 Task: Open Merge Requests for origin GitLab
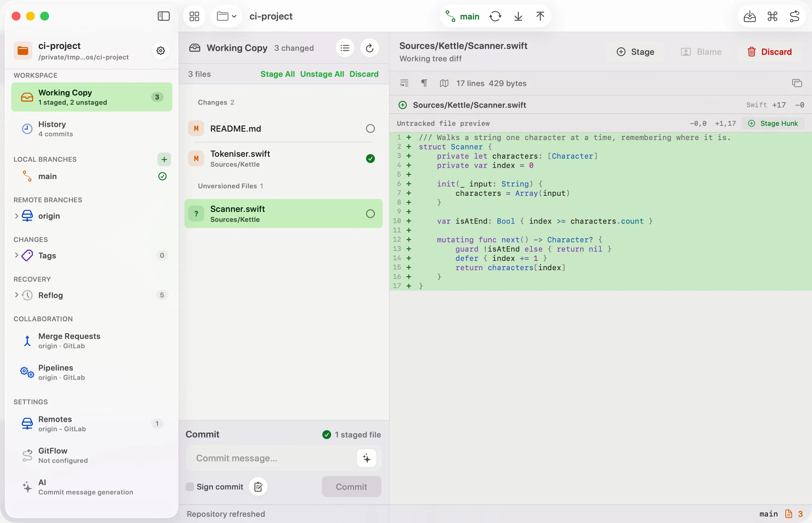(x=92, y=341)
